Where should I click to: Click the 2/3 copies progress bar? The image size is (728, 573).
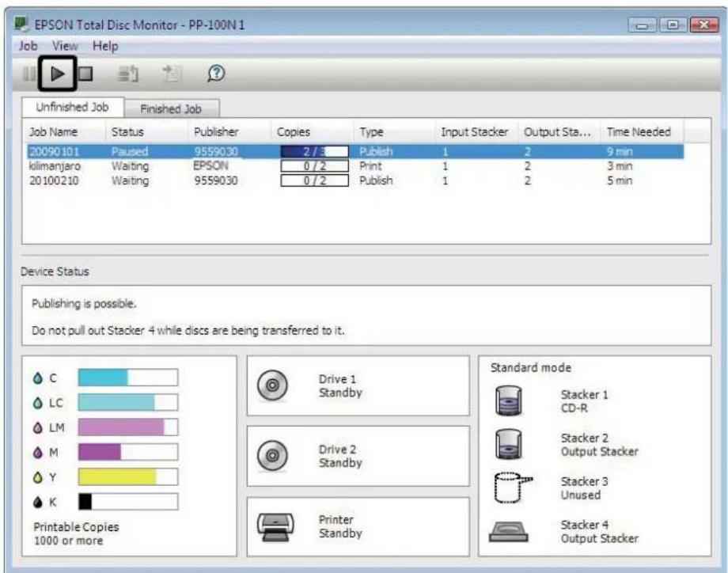pyautogui.click(x=314, y=151)
